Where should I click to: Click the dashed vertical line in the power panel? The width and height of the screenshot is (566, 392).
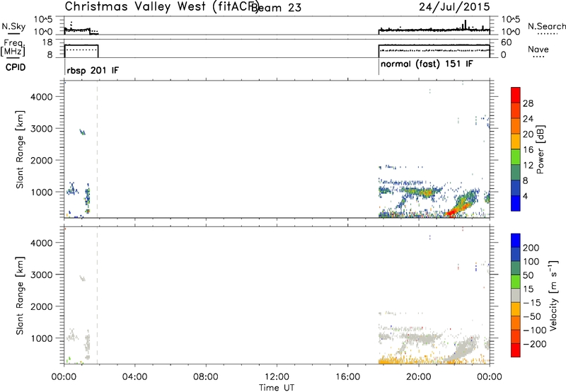point(98,149)
